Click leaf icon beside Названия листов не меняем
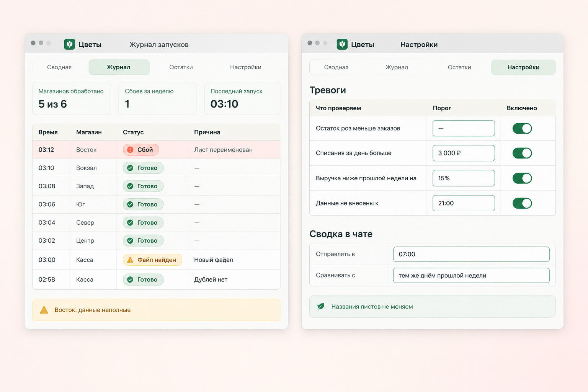 click(x=321, y=307)
